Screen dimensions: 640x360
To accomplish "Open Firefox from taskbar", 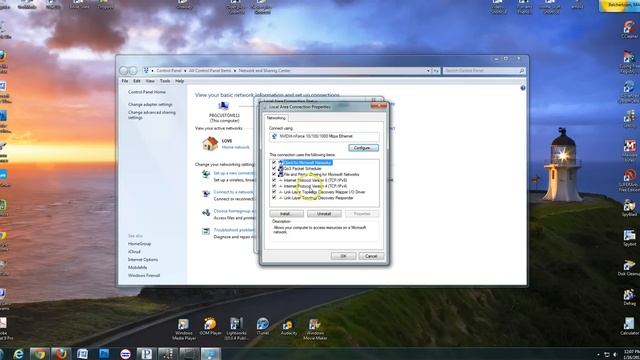I will pos(61,354).
